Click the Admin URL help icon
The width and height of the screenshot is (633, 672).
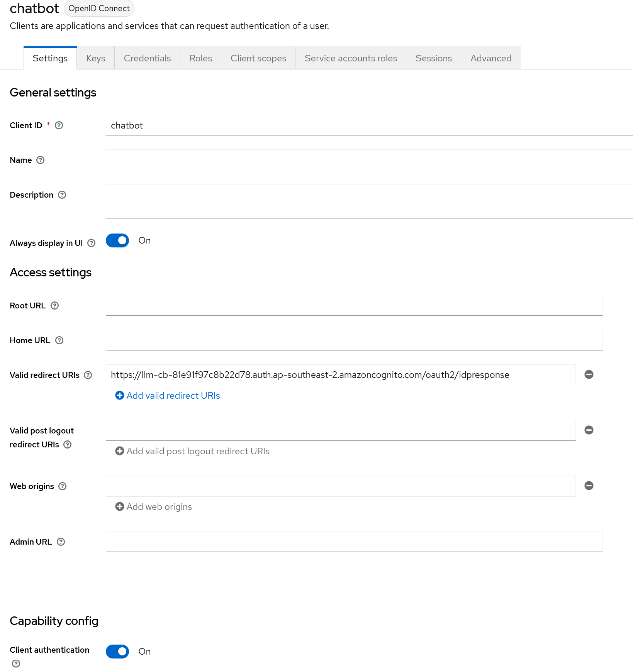coord(61,542)
